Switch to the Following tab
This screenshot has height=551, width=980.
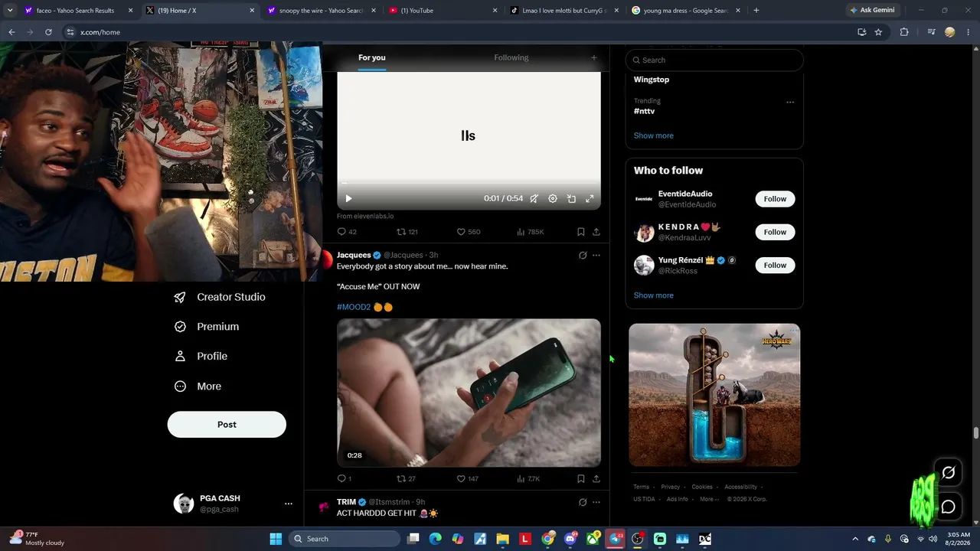[x=511, y=57]
